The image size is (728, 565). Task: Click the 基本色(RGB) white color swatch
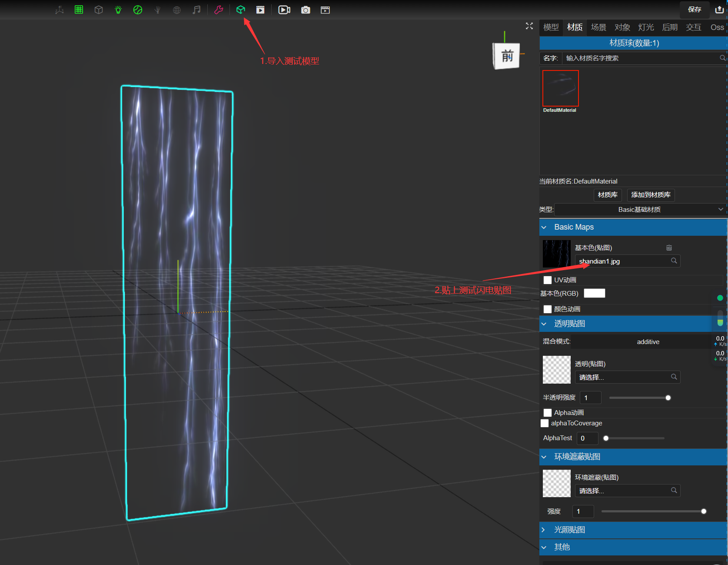[x=594, y=293]
